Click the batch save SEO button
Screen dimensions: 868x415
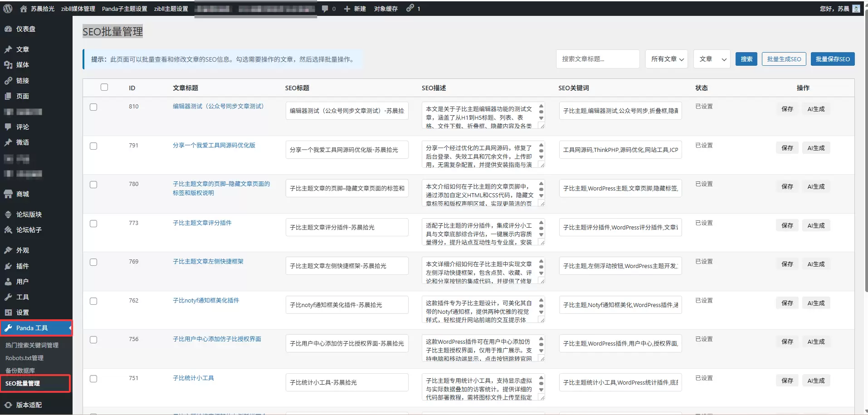[x=832, y=59]
